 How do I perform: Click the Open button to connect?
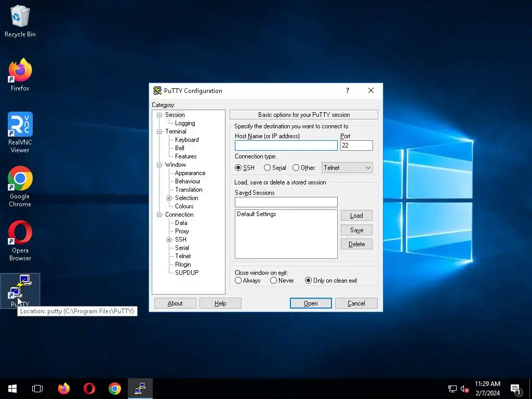point(311,303)
